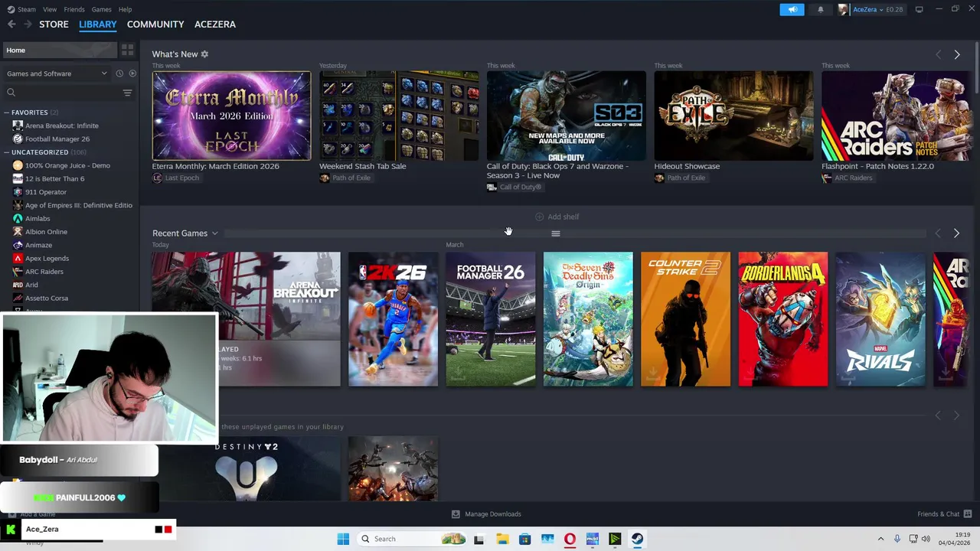
Task: Grab Recent Games shelf drag handle
Action: pyautogui.click(x=556, y=233)
